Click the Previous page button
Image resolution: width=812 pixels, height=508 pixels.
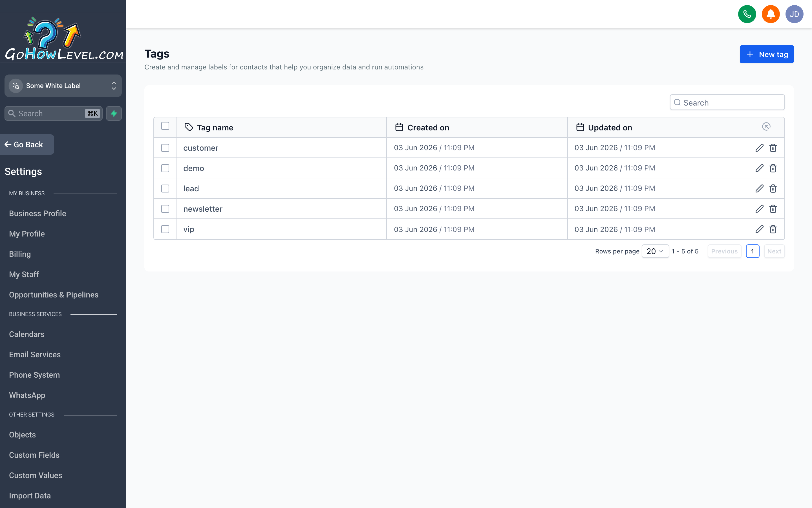tap(724, 251)
